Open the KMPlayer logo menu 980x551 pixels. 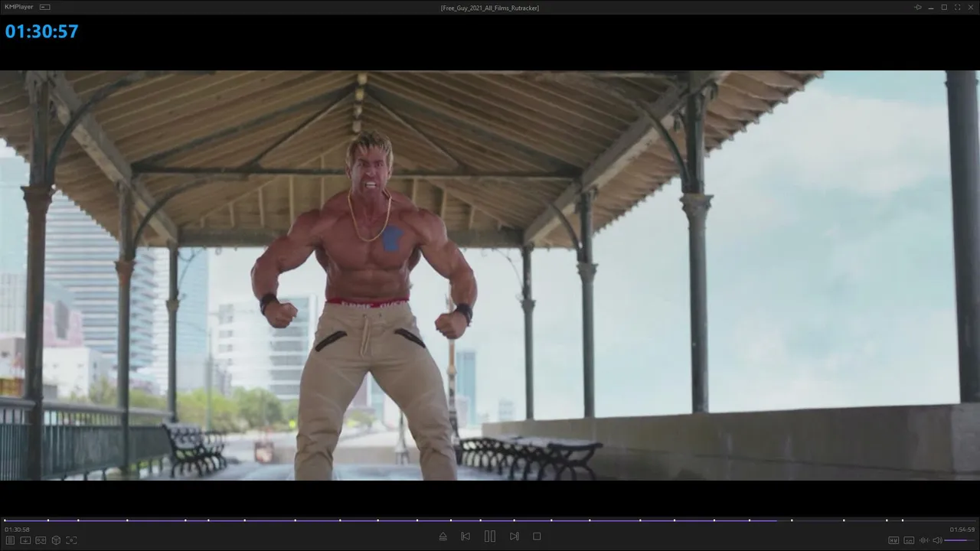(19, 7)
